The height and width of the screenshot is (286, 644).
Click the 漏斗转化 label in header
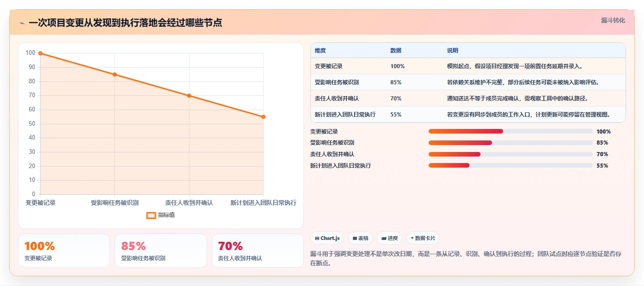(613, 20)
